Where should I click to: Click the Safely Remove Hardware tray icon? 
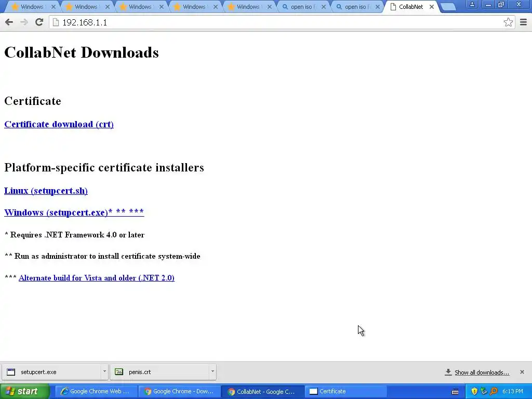[x=484, y=392]
